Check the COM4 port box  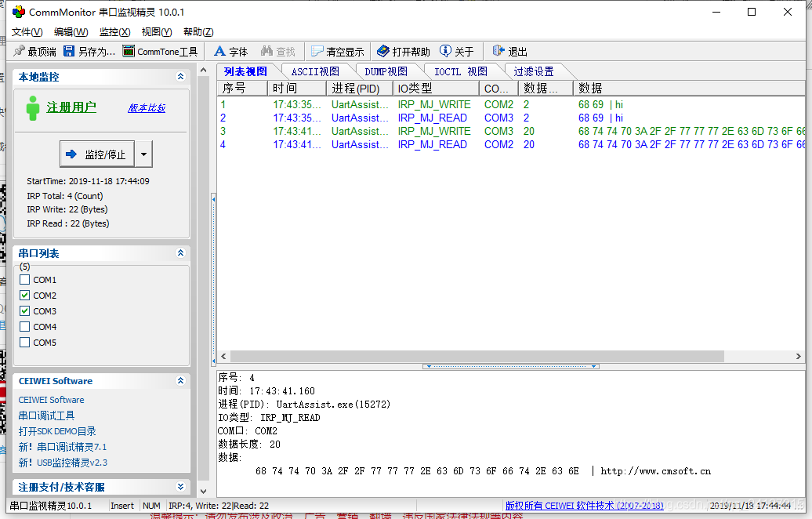(x=24, y=327)
